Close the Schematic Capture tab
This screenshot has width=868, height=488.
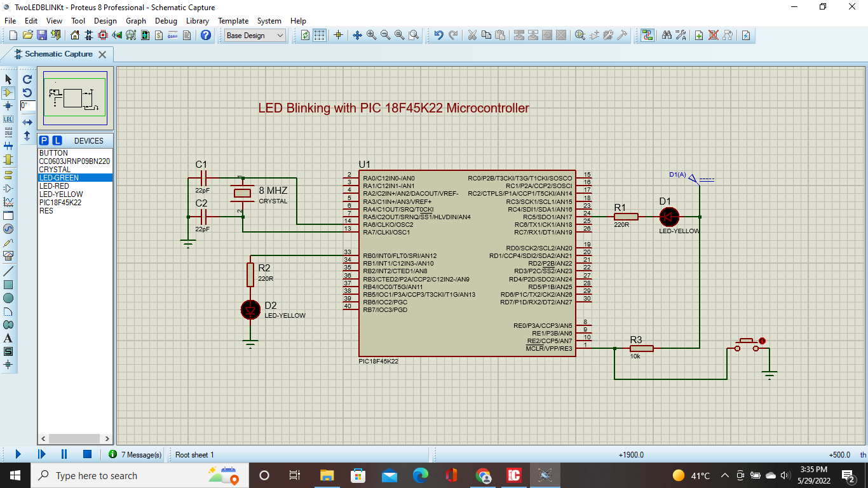(x=102, y=54)
